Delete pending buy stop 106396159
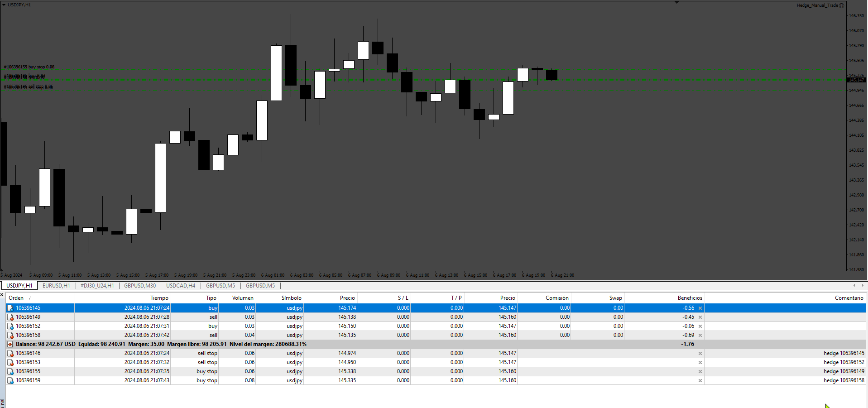 [700, 380]
